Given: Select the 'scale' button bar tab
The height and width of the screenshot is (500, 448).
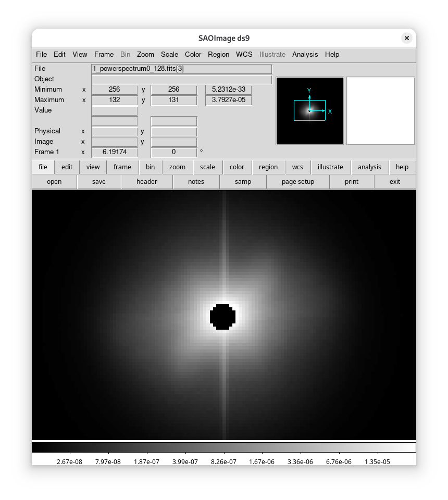Looking at the screenshot, I should pyautogui.click(x=207, y=167).
